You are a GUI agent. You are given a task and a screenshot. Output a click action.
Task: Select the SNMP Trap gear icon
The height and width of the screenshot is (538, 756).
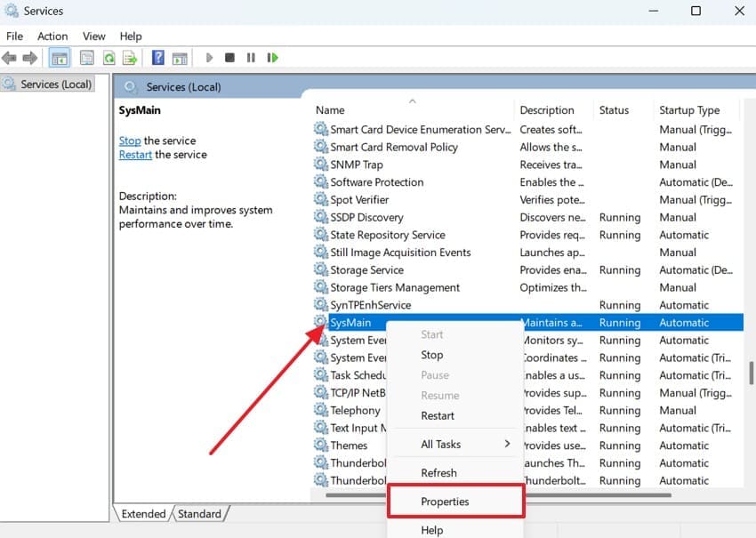(x=320, y=164)
